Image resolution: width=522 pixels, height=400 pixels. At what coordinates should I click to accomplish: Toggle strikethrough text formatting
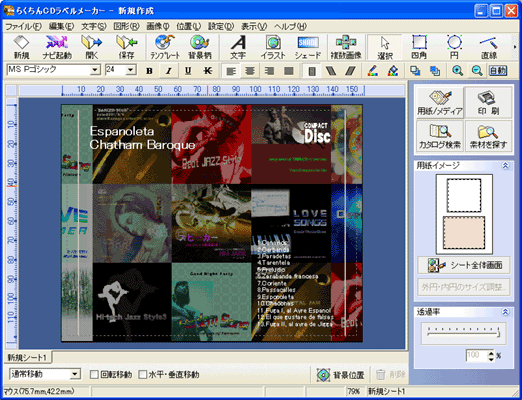[x=208, y=71]
